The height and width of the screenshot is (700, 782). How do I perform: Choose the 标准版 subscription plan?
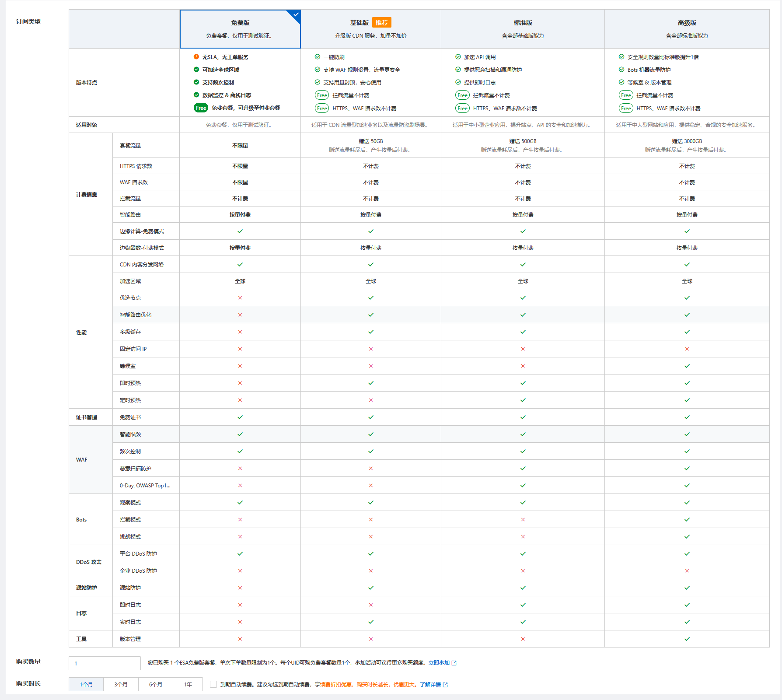click(x=523, y=29)
